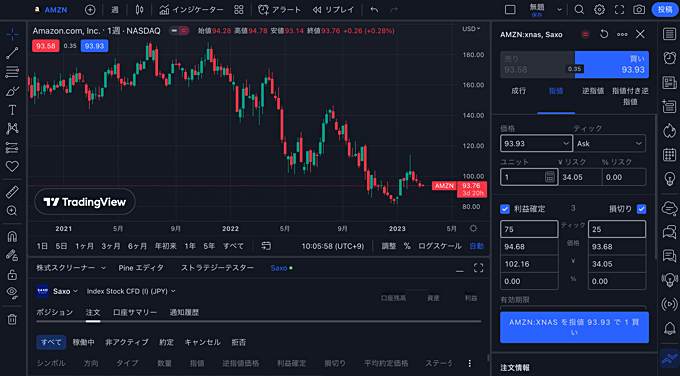Filter orders by 稼働中
Viewport: 680px width, 376px height.
83,342
